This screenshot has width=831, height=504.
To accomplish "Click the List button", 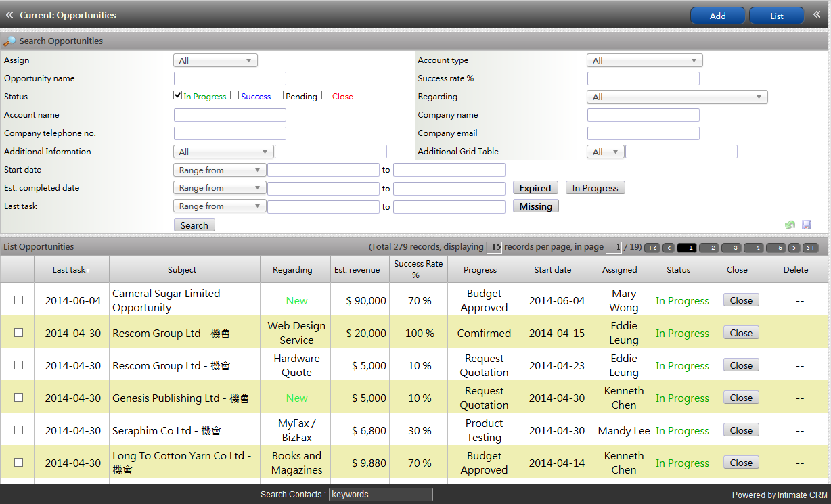I will [776, 16].
